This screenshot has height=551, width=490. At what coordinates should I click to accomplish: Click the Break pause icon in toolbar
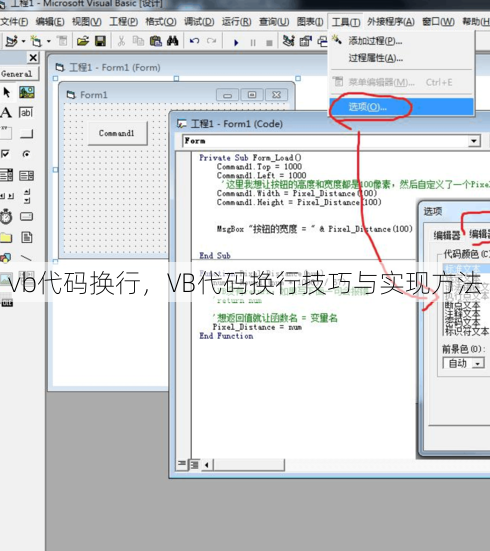(253, 43)
